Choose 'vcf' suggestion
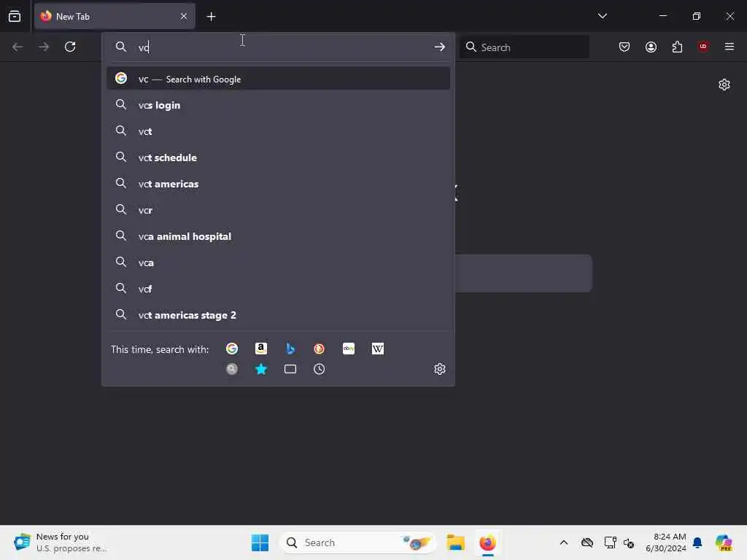Screen dimensions: 747x560 278,289
